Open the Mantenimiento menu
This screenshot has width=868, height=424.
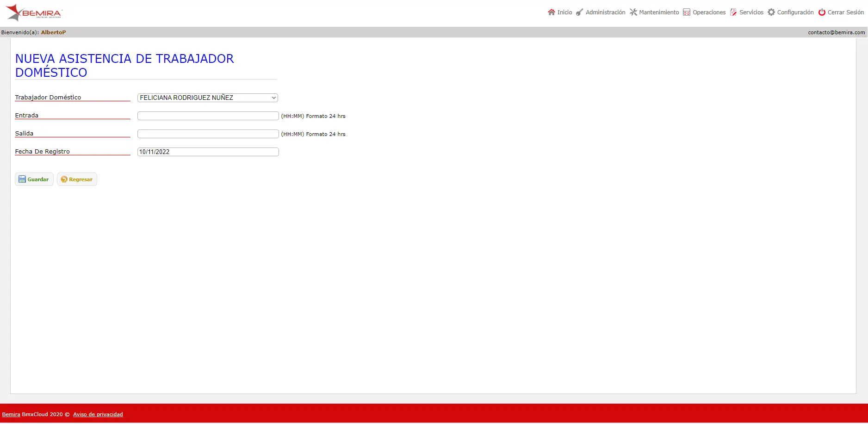click(659, 12)
